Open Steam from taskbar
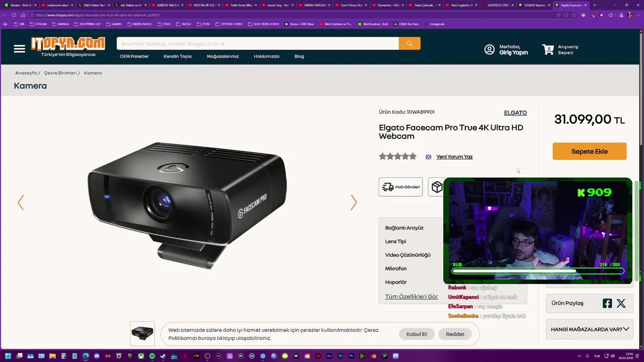 pos(163,356)
